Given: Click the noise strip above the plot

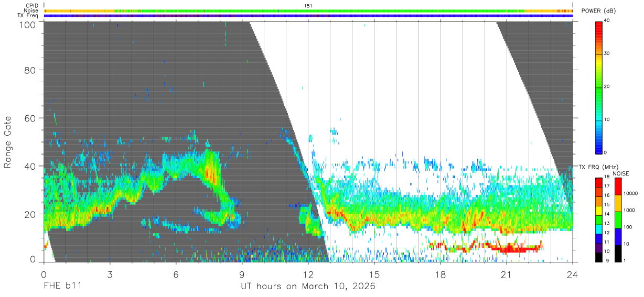Looking at the screenshot, I should [x=308, y=10].
